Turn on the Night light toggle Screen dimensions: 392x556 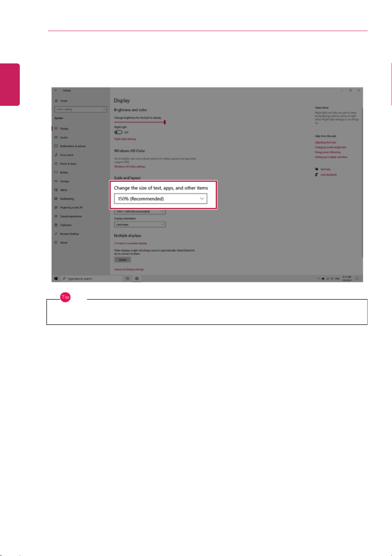118,132
